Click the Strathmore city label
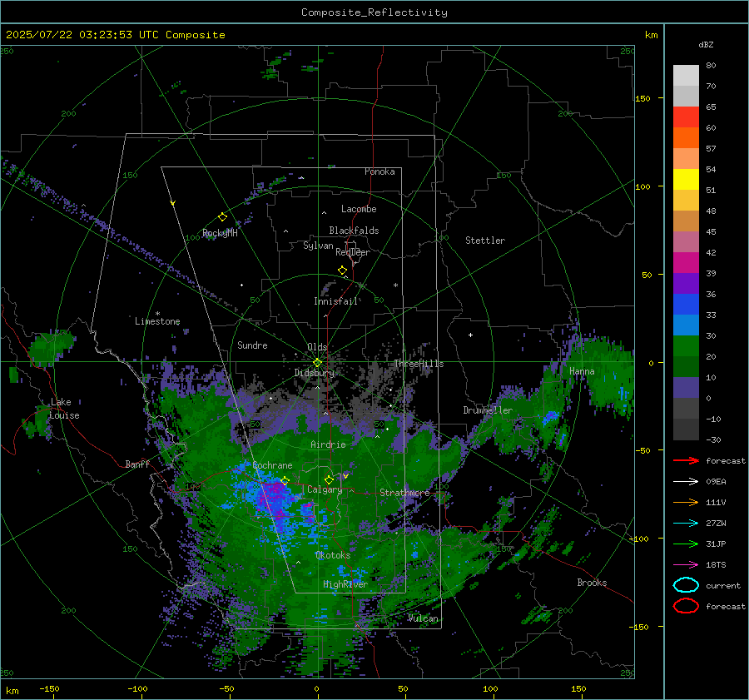Viewport: 749px width, 700px height. tap(404, 493)
